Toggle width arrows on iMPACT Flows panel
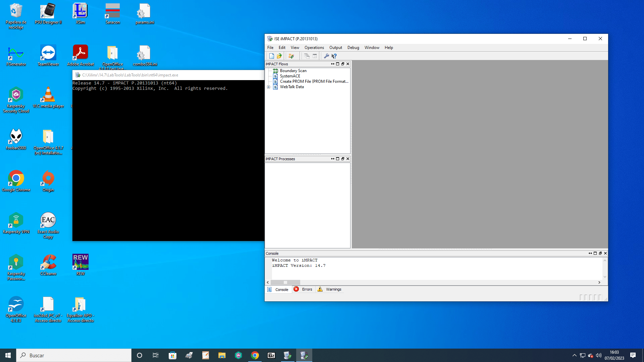 333,64
